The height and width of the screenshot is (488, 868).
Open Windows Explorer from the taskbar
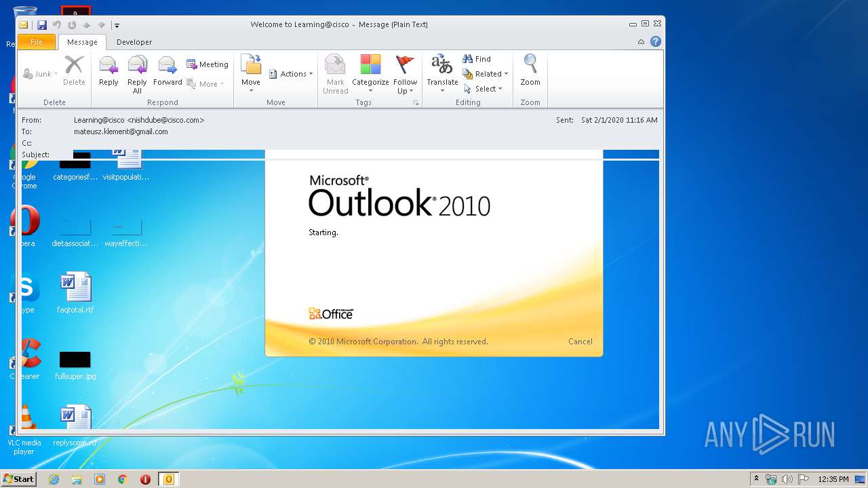click(77, 479)
